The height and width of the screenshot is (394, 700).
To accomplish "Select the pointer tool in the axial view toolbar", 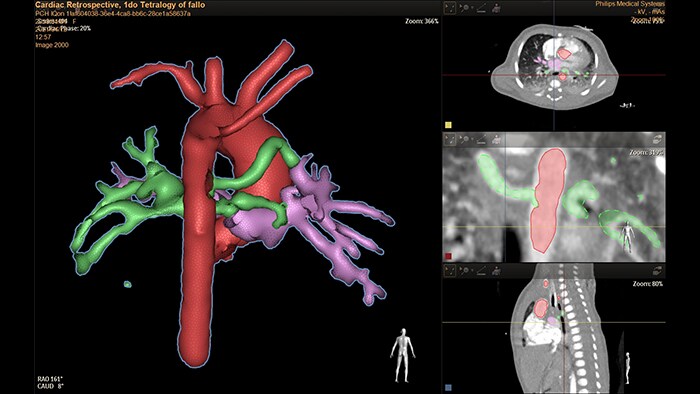I will [450, 8].
